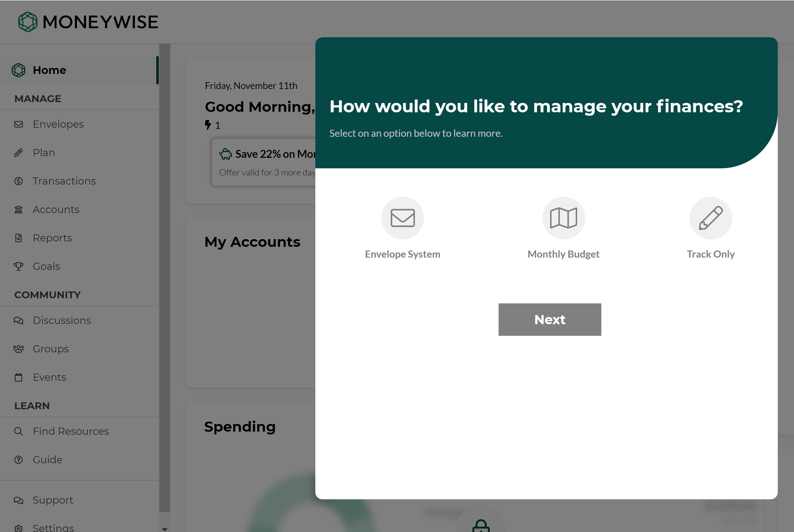
Task: Click the Save 22% offer banner text
Action: pos(275,154)
